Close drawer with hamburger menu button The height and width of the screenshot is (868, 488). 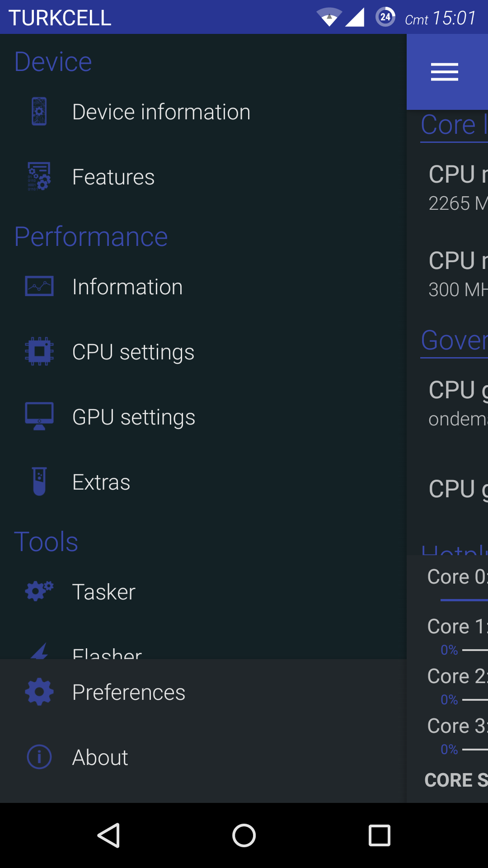point(445,72)
